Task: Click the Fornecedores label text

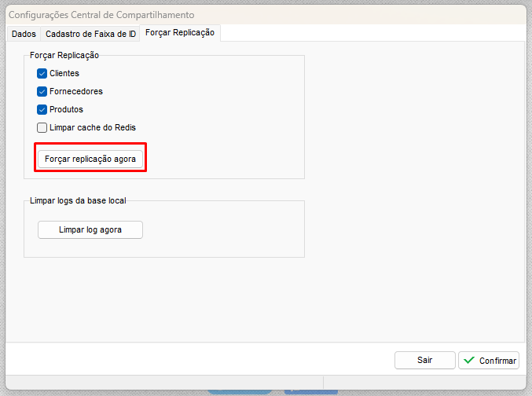Action: [x=76, y=91]
